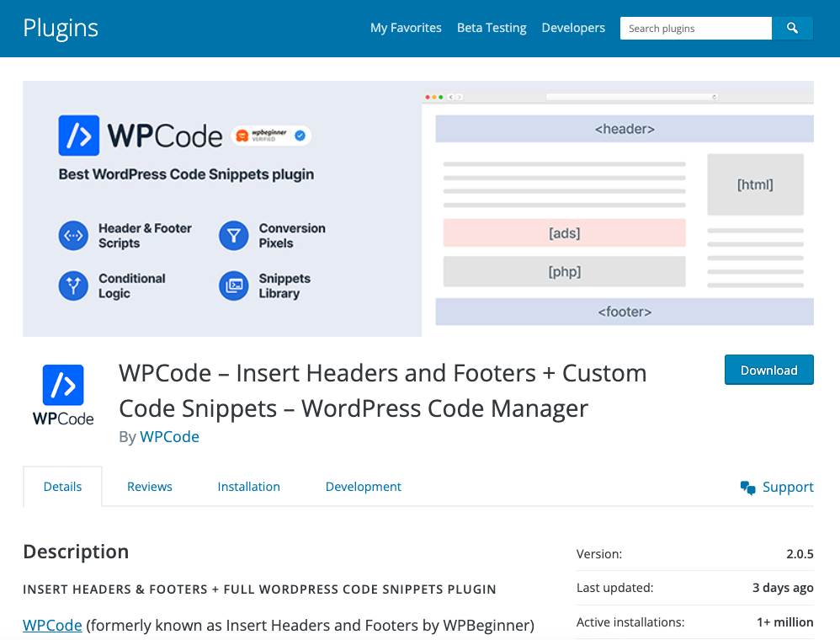Click the Header & Footer Scripts icon
This screenshot has width=840, height=640.
(73, 236)
